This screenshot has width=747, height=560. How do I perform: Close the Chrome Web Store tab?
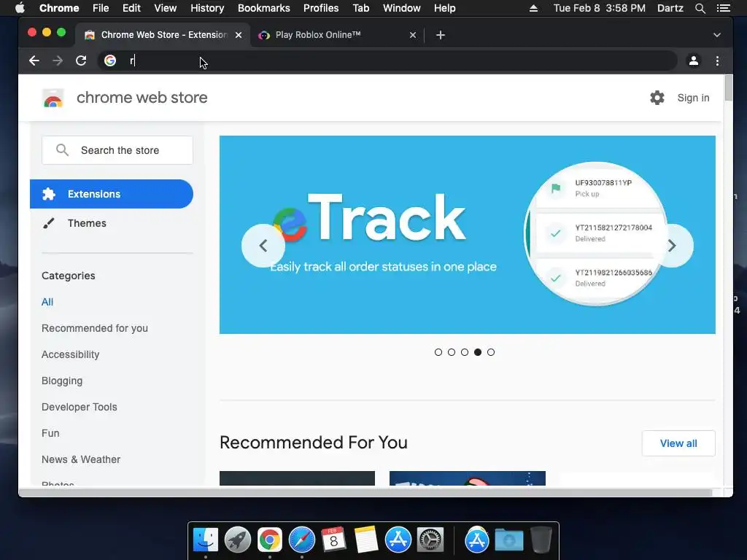tap(239, 35)
